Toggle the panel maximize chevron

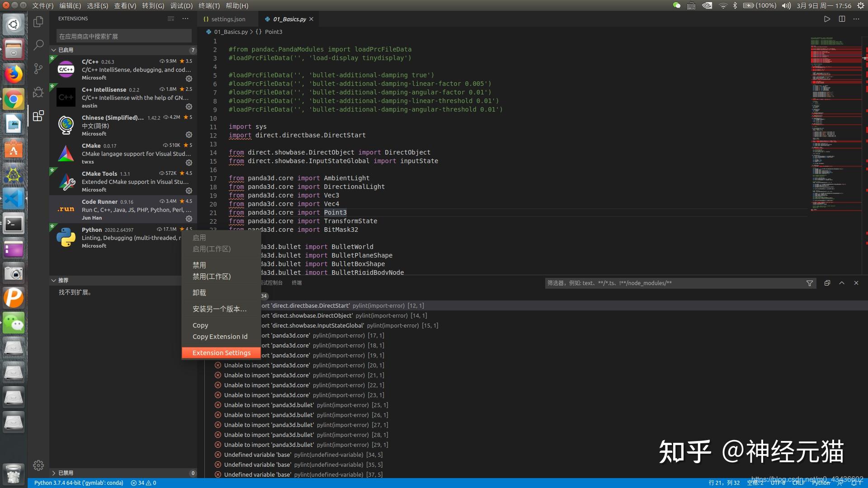tap(842, 283)
